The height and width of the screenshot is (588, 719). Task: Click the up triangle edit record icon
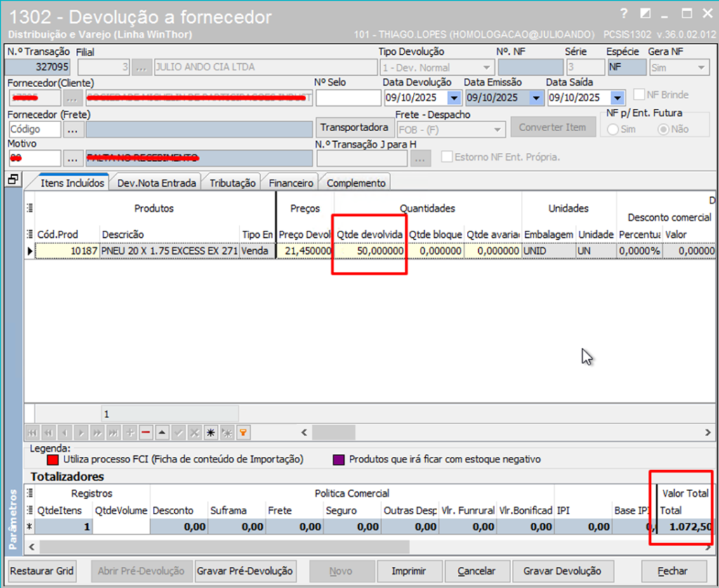[161, 432]
